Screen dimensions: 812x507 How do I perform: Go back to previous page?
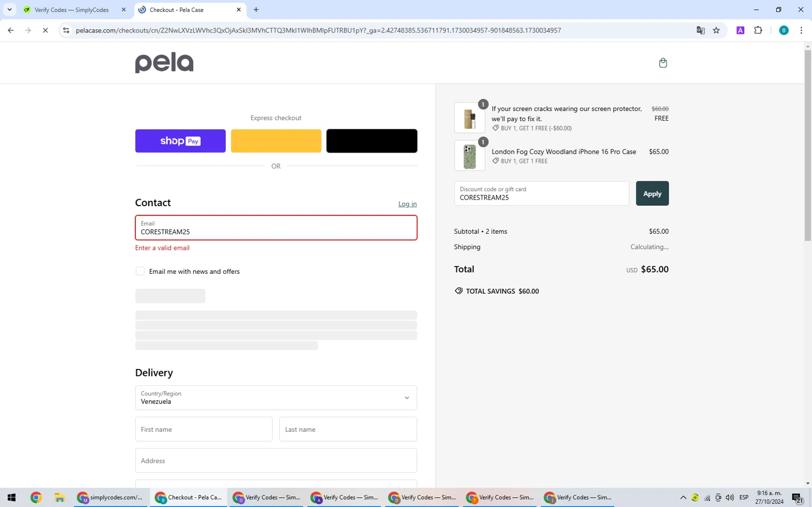tap(11, 30)
